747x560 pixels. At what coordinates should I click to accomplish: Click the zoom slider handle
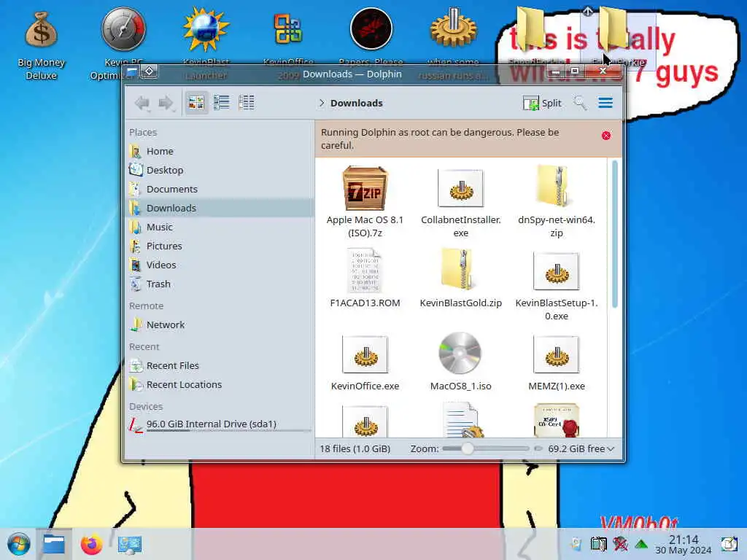pos(468,448)
